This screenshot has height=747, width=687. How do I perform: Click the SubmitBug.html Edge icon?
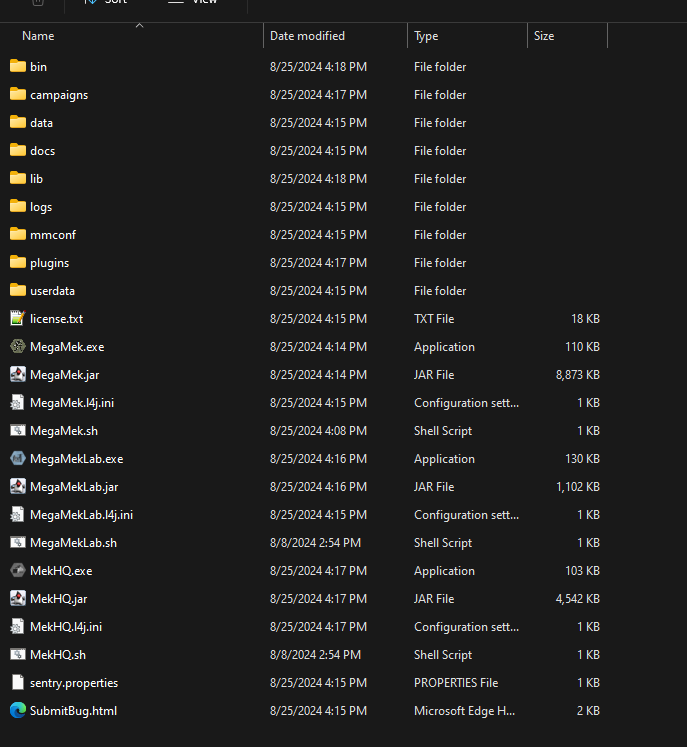click(18, 710)
